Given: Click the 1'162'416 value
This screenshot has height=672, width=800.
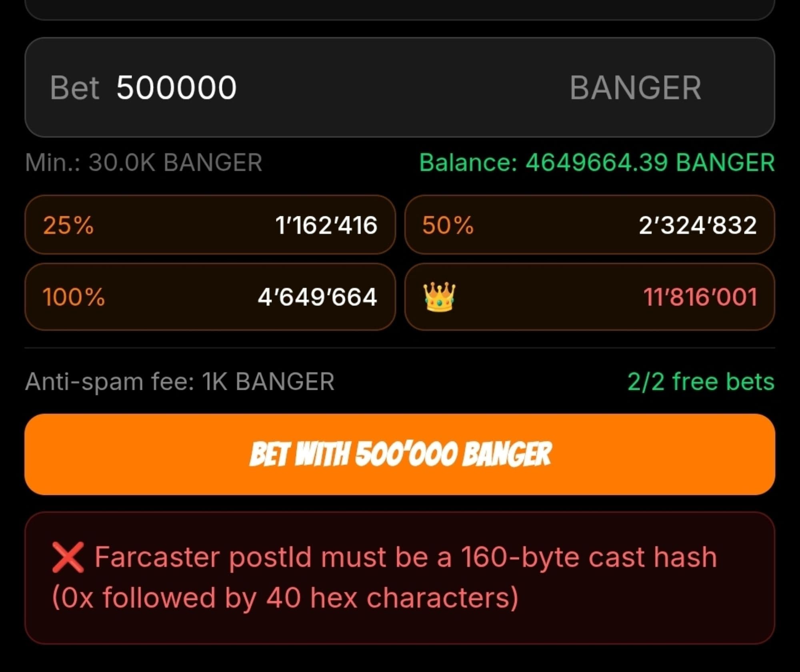Looking at the screenshot, I should [326, 225].
